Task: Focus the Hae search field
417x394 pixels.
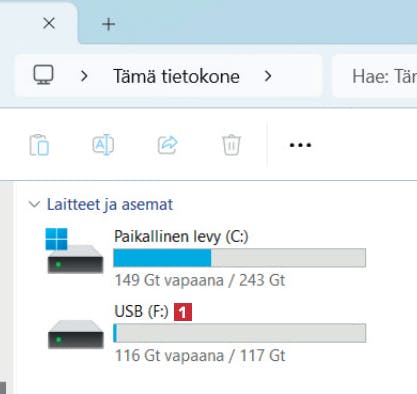Action: point(375,76)
